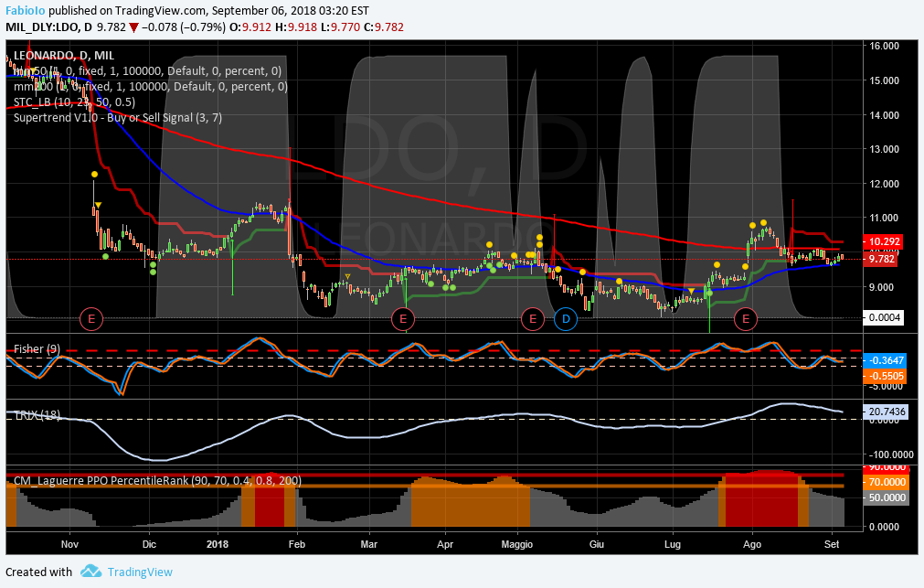Click the Ago label on the time axis
Image resolution: width=924 pixels, height=588 pixels.
pos(752,544)
